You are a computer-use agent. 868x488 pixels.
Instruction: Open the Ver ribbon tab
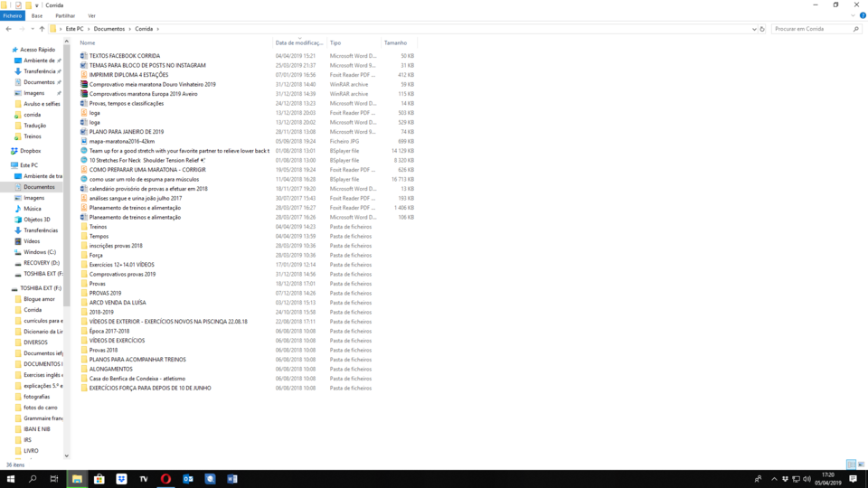click(x=91, y=16)
